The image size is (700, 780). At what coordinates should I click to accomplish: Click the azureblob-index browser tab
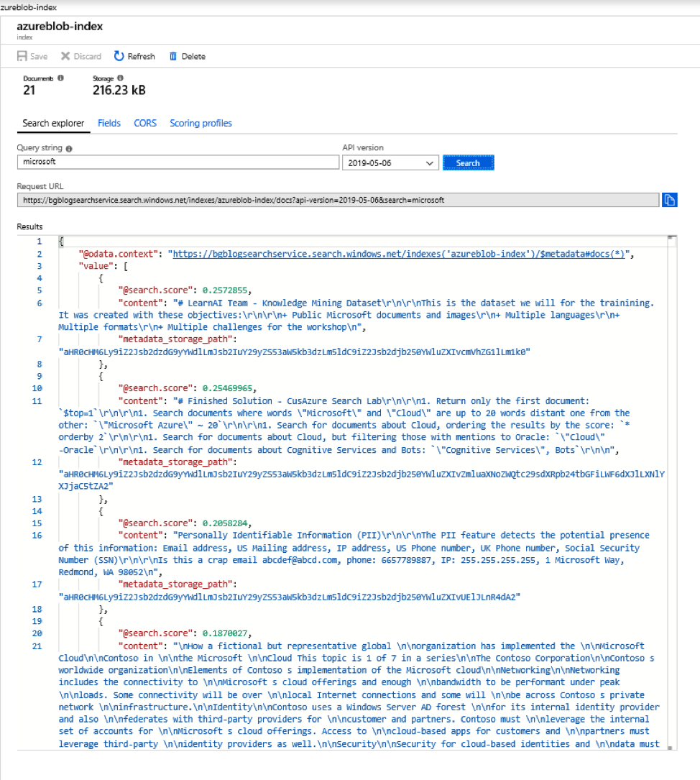pos(27,7)
